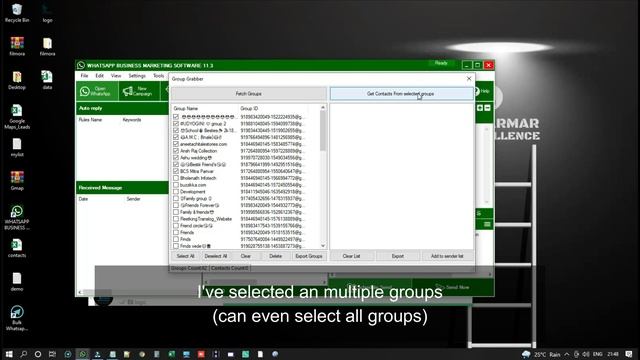Click the plus icon beside Help panel
Screen dimensions: 640x360
pyautogui.click(x=480, y=108)
